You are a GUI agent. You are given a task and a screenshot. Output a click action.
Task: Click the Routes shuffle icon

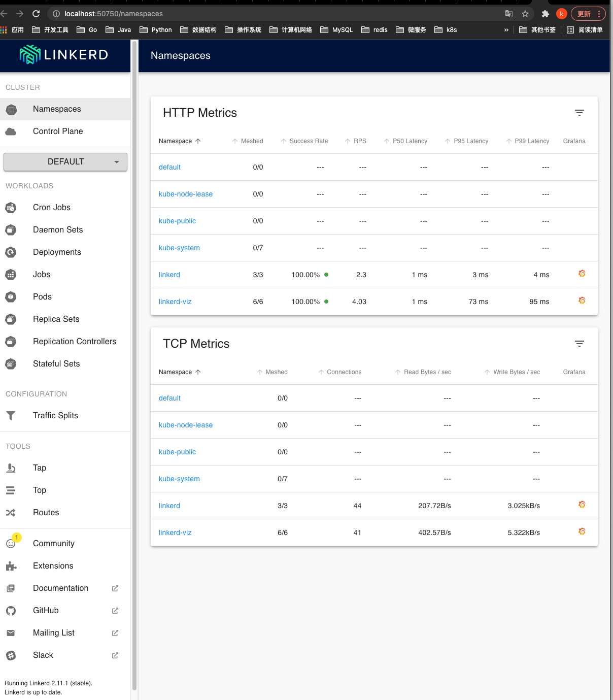pyautogui.click(x=11, y=513)
